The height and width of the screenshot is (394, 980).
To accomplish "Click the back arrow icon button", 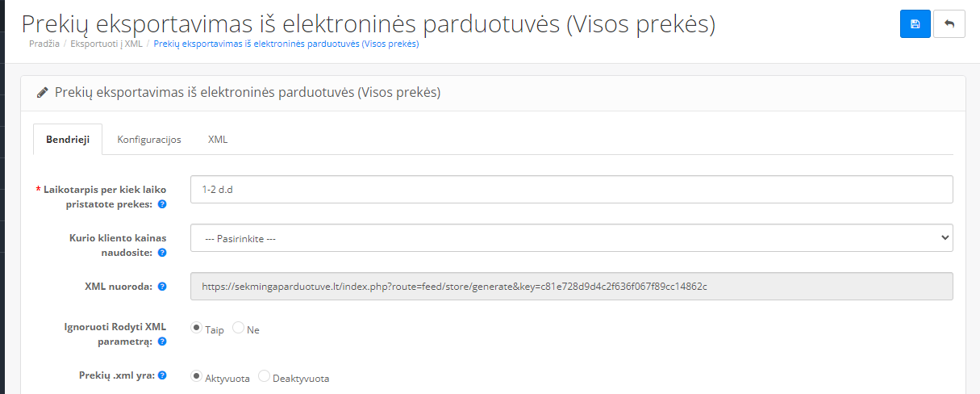I will point(949,24).
